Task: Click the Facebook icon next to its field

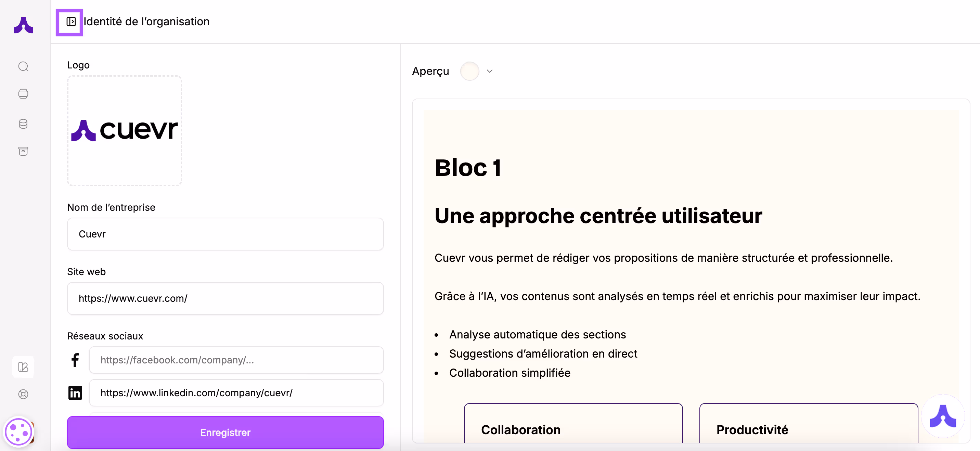Action: 75,360
